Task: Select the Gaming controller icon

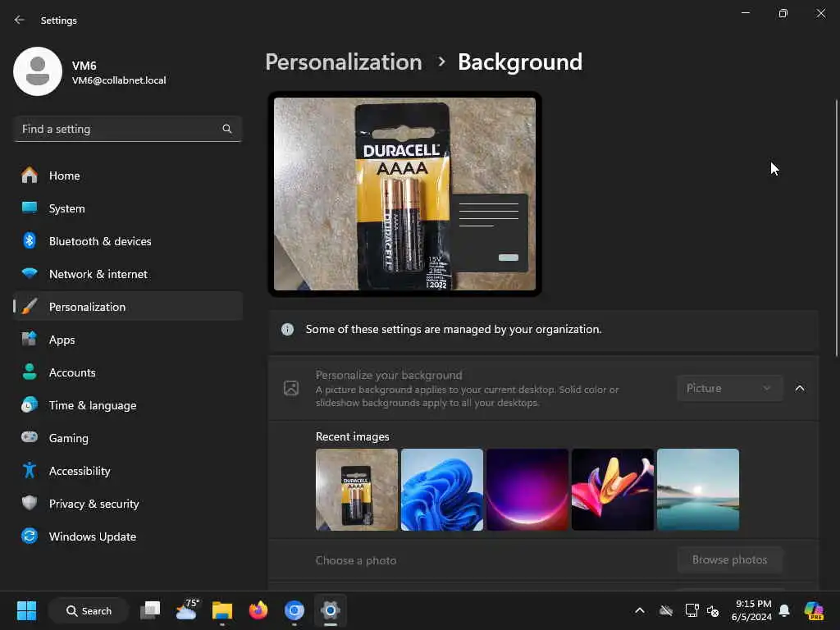Action: click(30, 437)
